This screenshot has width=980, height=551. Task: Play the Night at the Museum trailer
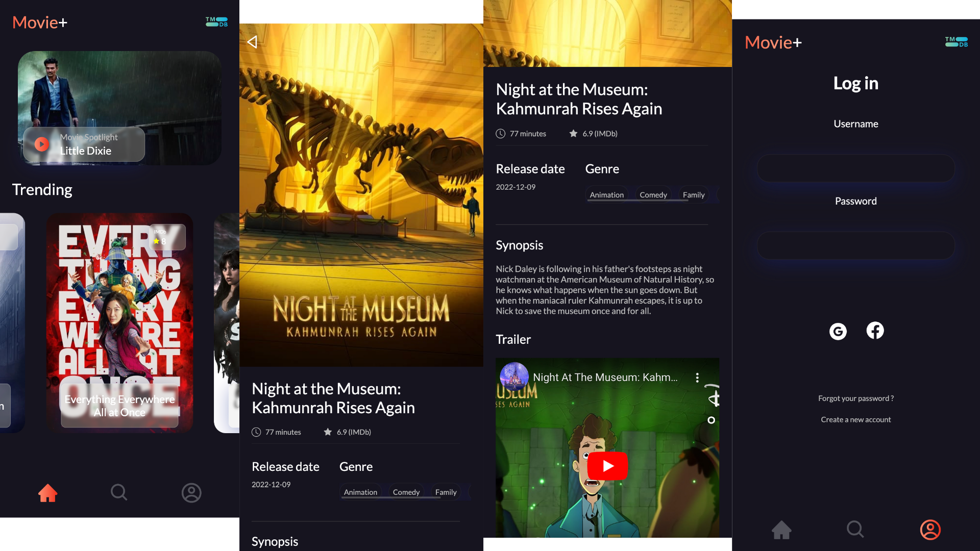607,465
